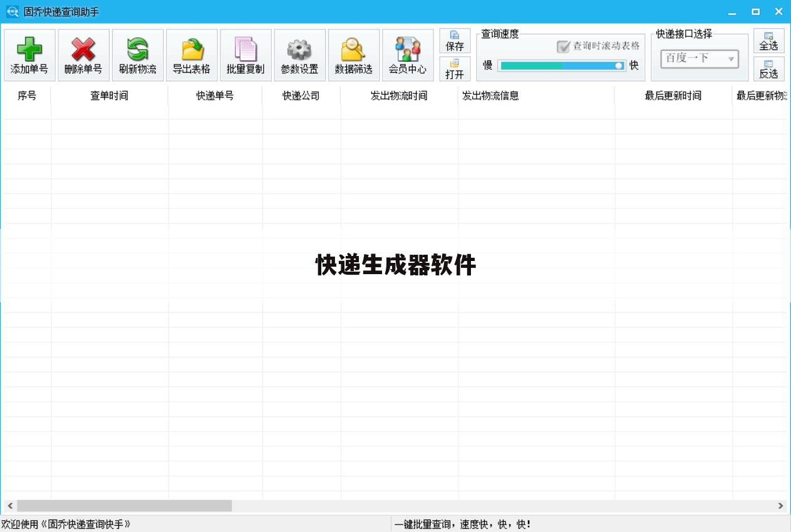Viewport: 791px width, 532px height.
Task: Click 发出物流信息 column header
Action: 536,96
